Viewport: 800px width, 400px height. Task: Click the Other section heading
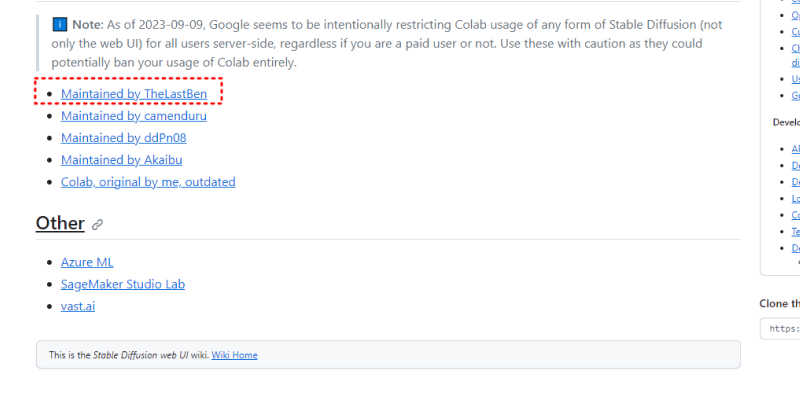60,223
